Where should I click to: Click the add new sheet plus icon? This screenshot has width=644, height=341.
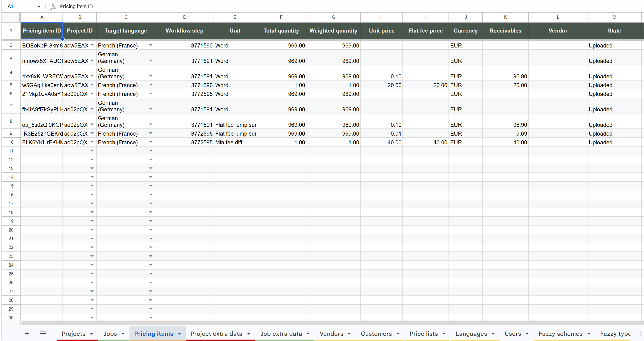[27, 333]
